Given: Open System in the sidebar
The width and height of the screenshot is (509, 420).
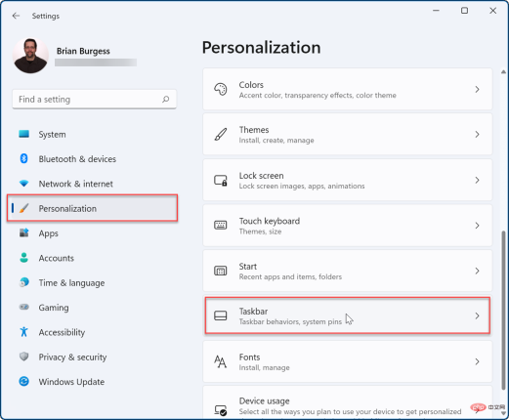Looking at the screenshot, I should 52,134.
